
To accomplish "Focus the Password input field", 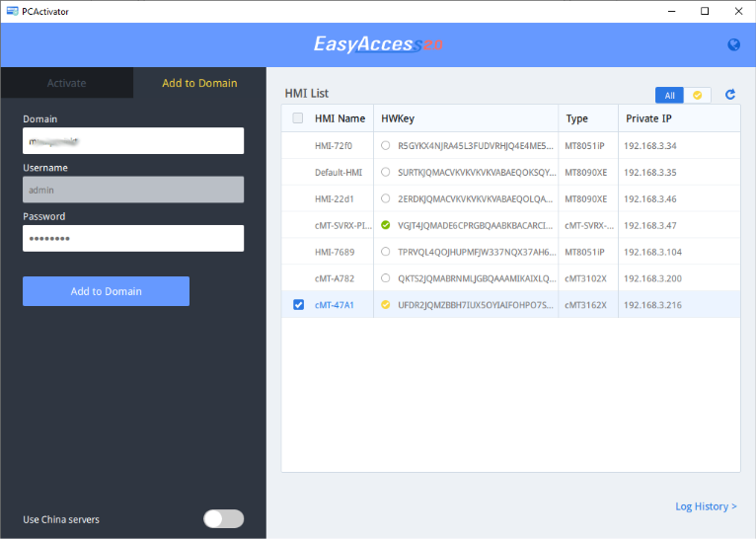I will 133,238.
